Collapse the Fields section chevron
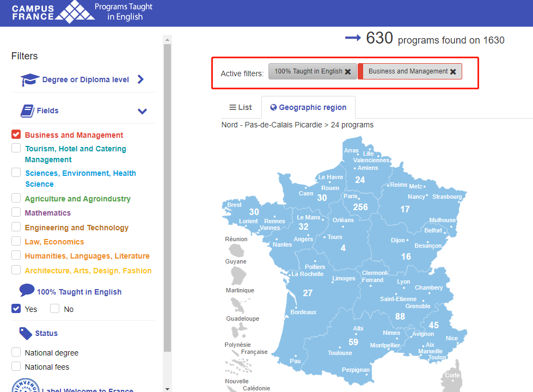Screen dimensions: 533x392 point(142,111)
